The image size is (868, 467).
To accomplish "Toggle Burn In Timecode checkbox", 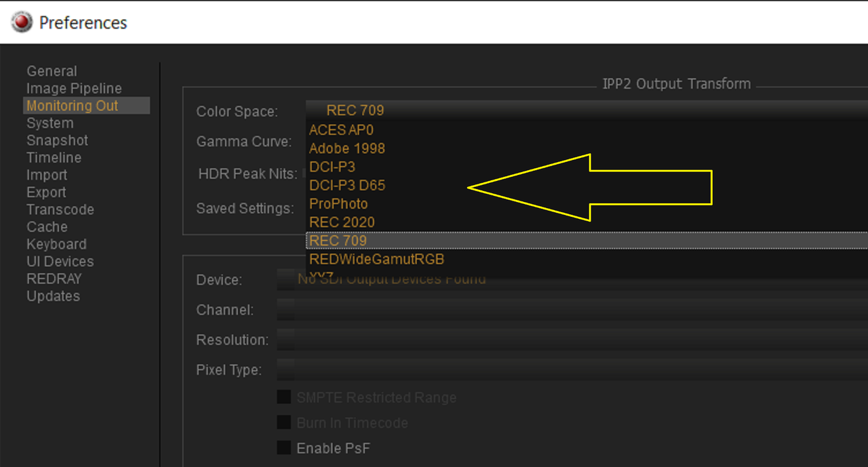I will pyautogui.click(x=284, y=422).
